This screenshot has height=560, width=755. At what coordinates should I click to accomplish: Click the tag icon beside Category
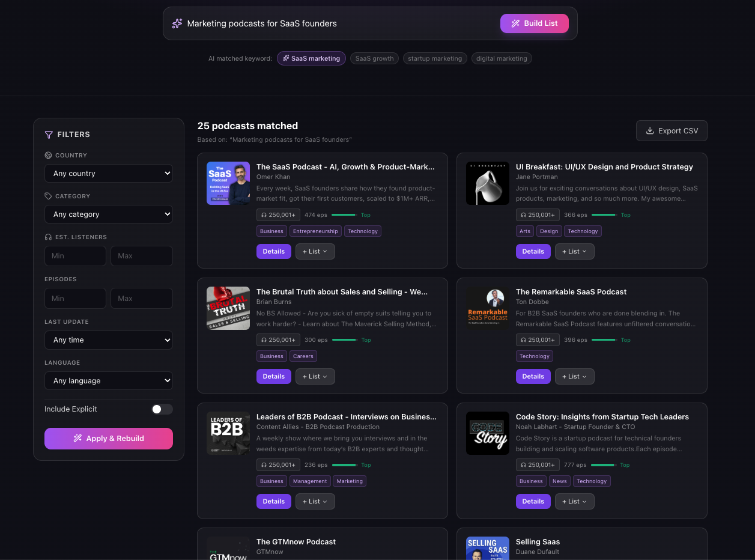pos(48,196)
